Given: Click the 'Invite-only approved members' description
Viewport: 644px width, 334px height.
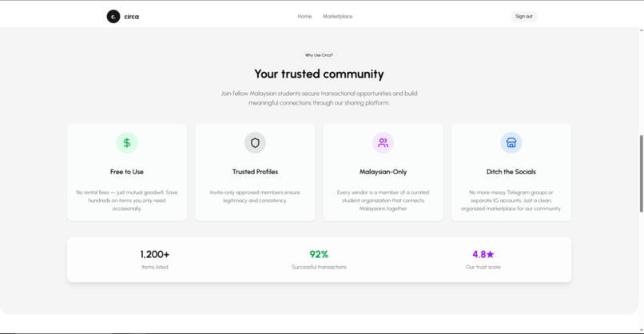Looking at the screenshot, I should (255, 197).
